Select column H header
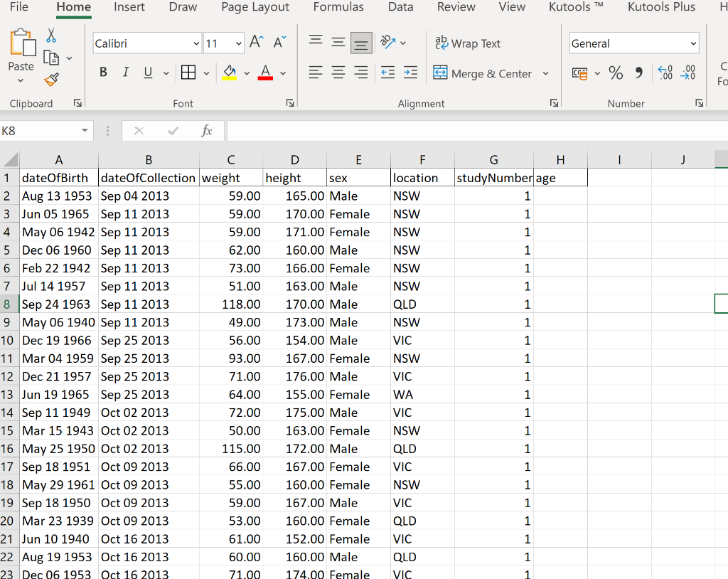The height and width of the screenshot is (579, 728). pos(560,160)
